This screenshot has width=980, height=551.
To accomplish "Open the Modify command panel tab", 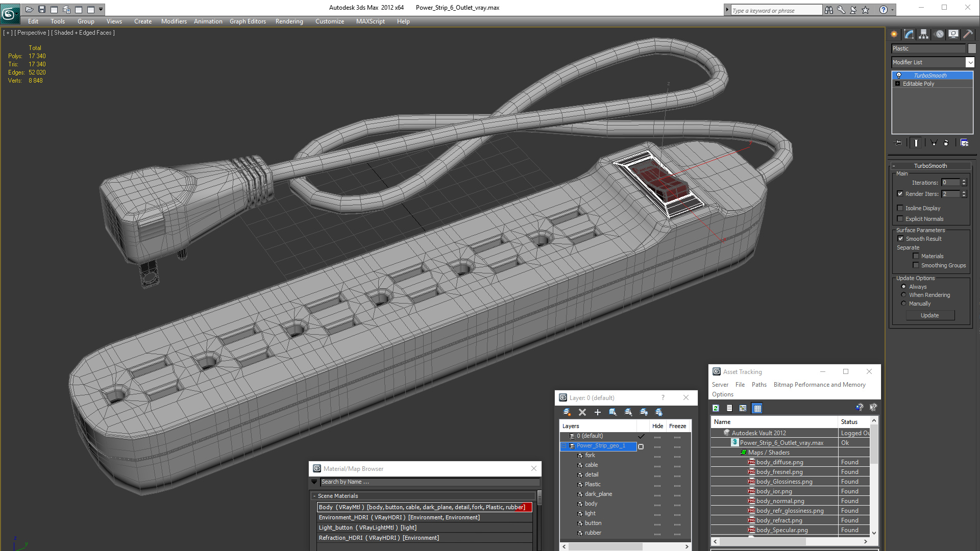I will tap(909, 34).
